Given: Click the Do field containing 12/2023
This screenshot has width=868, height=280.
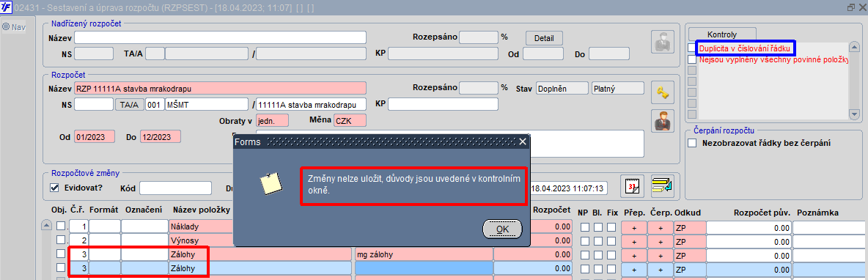Looking at the screenshot, I should (161, 136).
